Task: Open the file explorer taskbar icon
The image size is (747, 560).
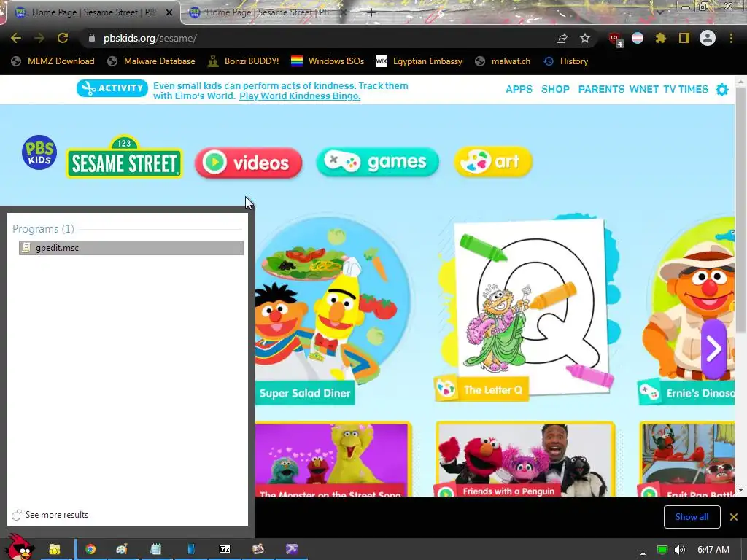Action: (55, 550)
